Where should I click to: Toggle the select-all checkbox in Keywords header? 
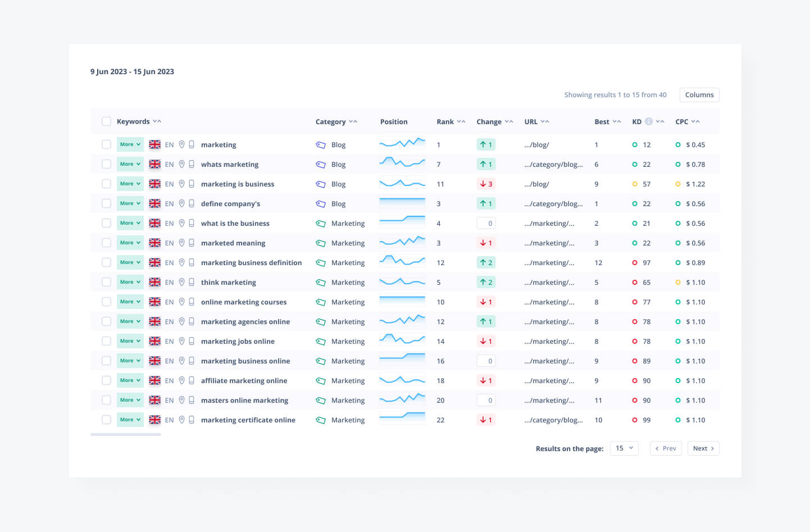click(x=106, y=121)
